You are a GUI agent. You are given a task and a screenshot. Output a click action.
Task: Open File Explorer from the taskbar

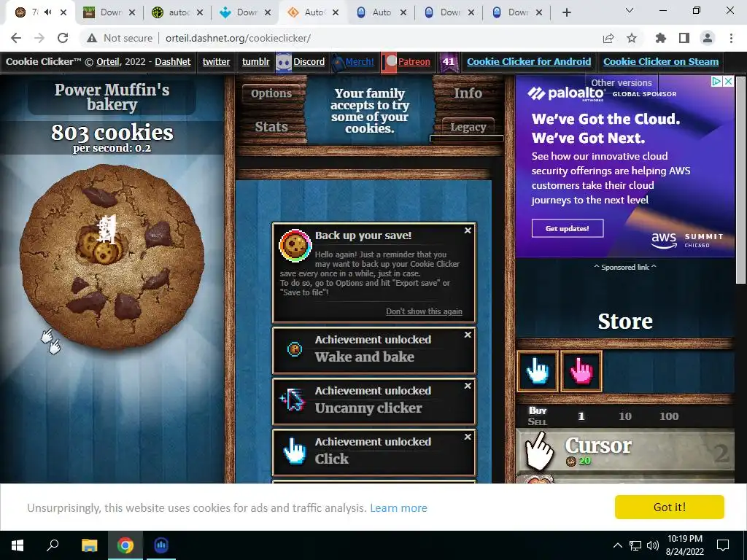point(89,545)
